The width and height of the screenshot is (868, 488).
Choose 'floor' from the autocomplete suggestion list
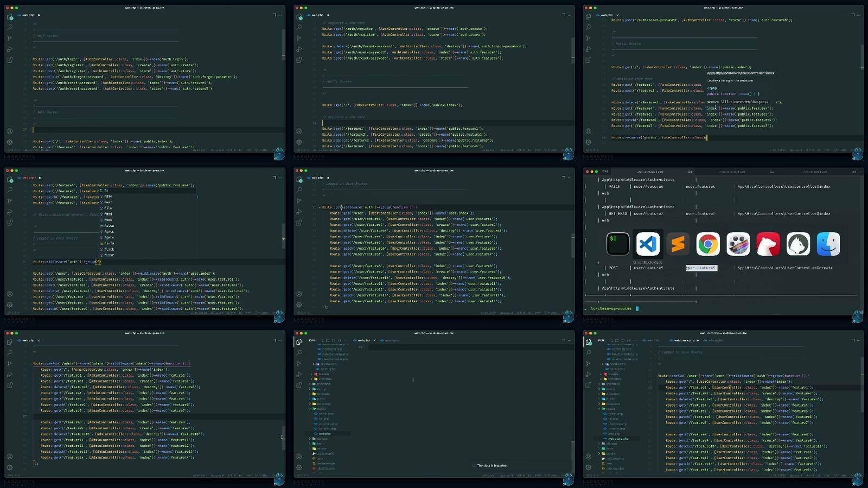[x=108, y=255]
